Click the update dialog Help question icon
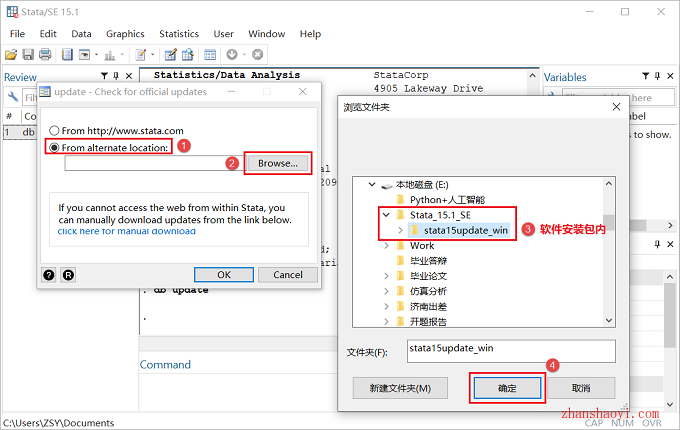This screenshot has height=430, width=680. pos(49,275)
